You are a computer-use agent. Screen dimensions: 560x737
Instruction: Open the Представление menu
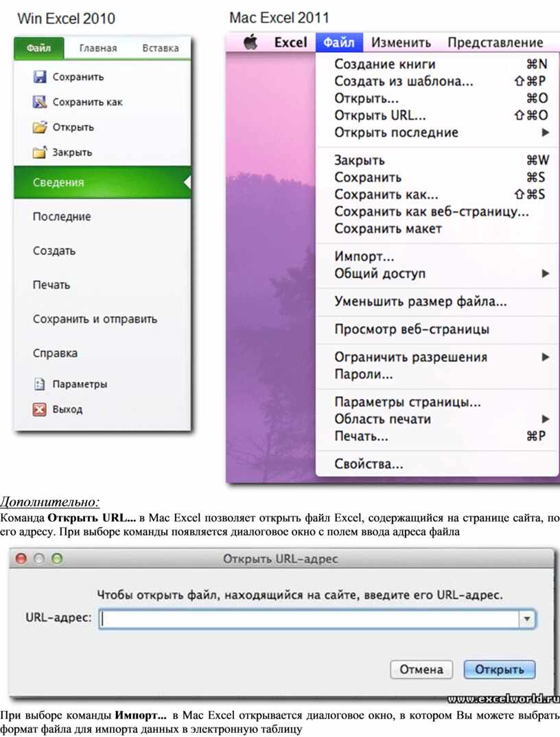(x=495, y=43)
